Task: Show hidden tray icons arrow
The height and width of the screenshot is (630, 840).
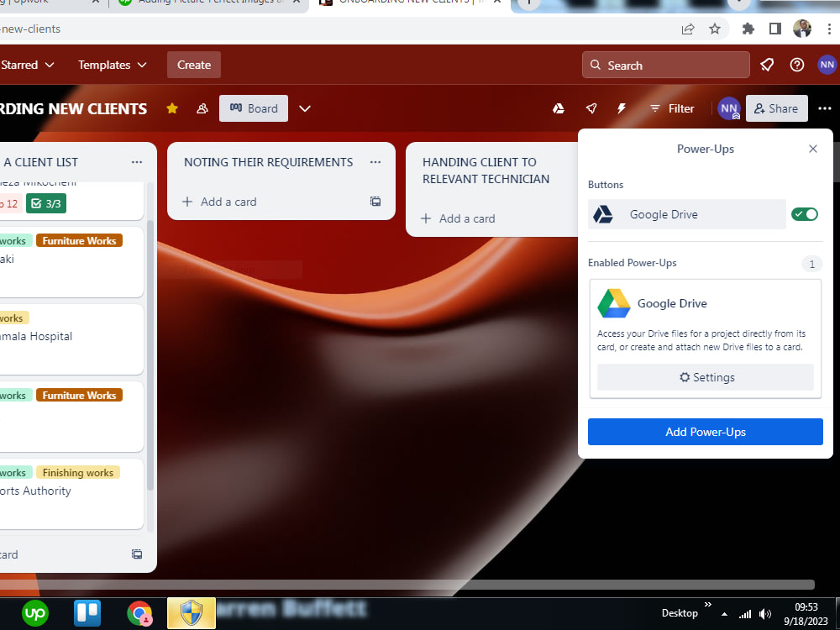Action: pos(724,614)
